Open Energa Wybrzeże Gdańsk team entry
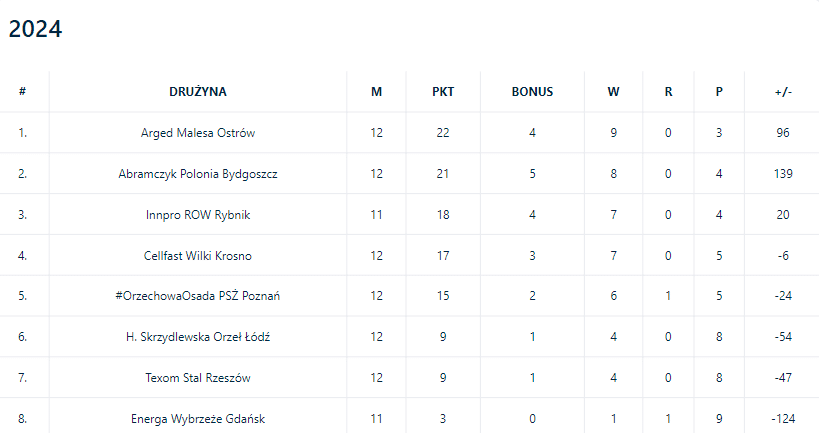 click(x=198, y=419)
